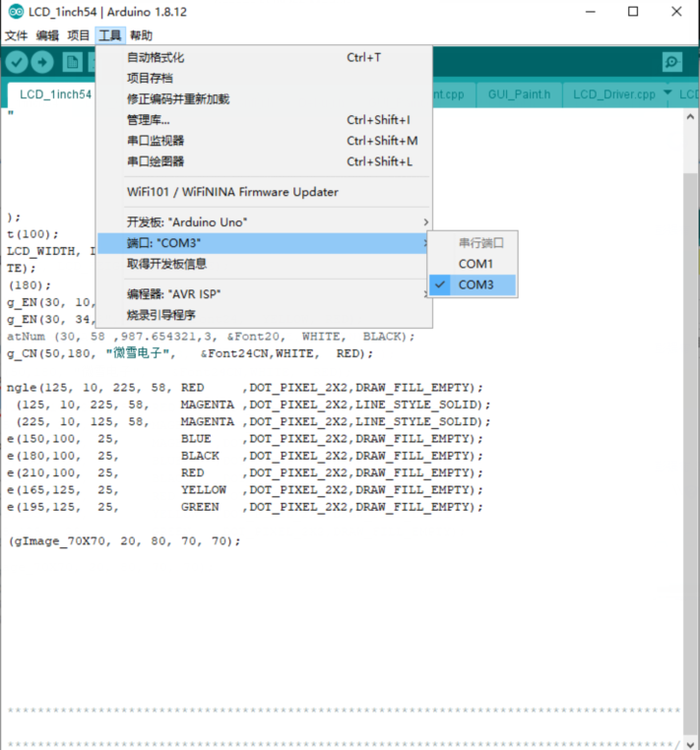This screenshot has width=700, height=750.
Task: Click the editor scrollbar down arrow
Action: point(690,743)
